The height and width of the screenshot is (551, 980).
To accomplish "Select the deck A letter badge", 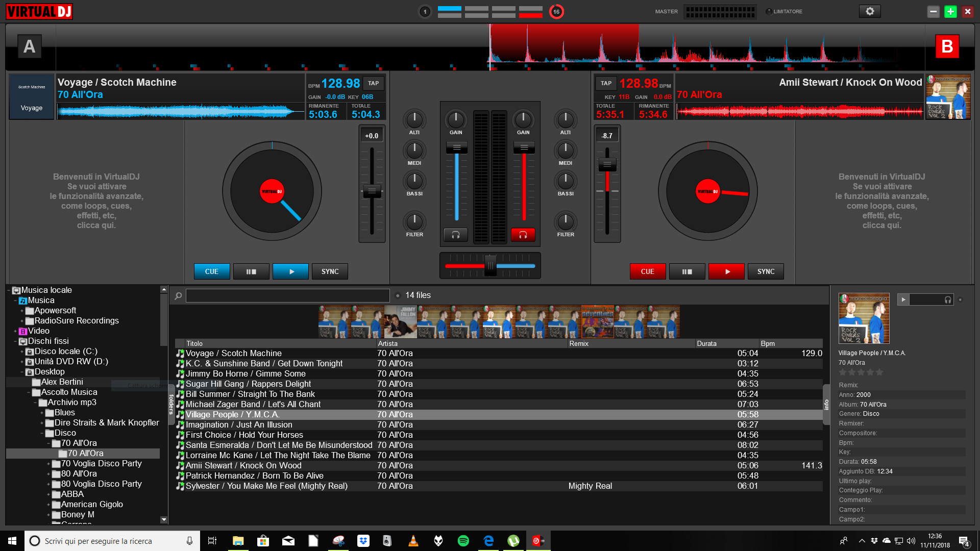I will coord(30,46).
